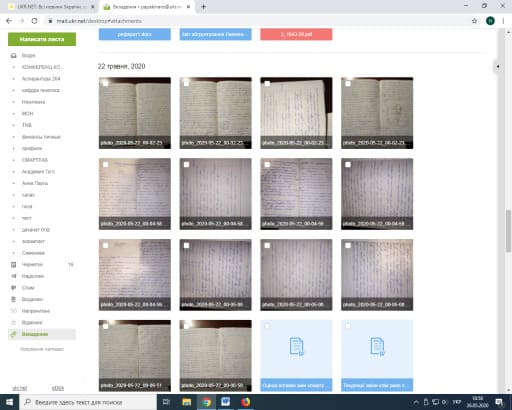Expand the collapsed side panel arrow at right
The width and height of the screenshot is (512, 410).
point(498,66)
